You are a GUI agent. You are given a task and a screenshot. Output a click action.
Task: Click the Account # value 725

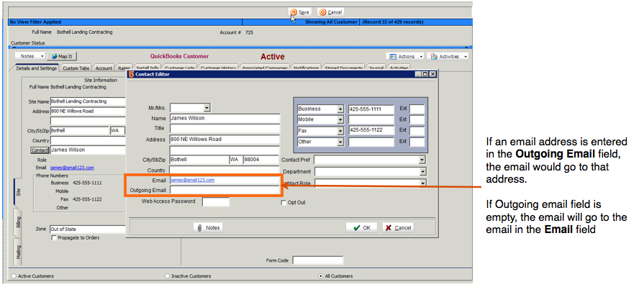tap(249, 32)
